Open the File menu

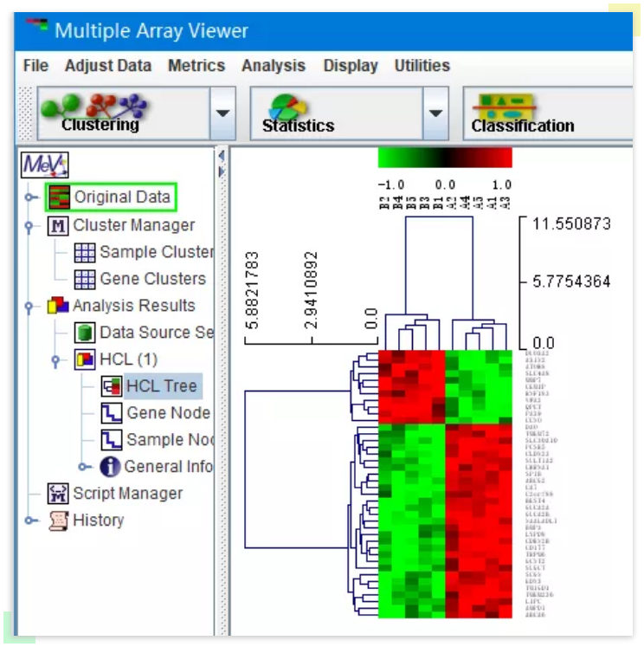point(35,66)
